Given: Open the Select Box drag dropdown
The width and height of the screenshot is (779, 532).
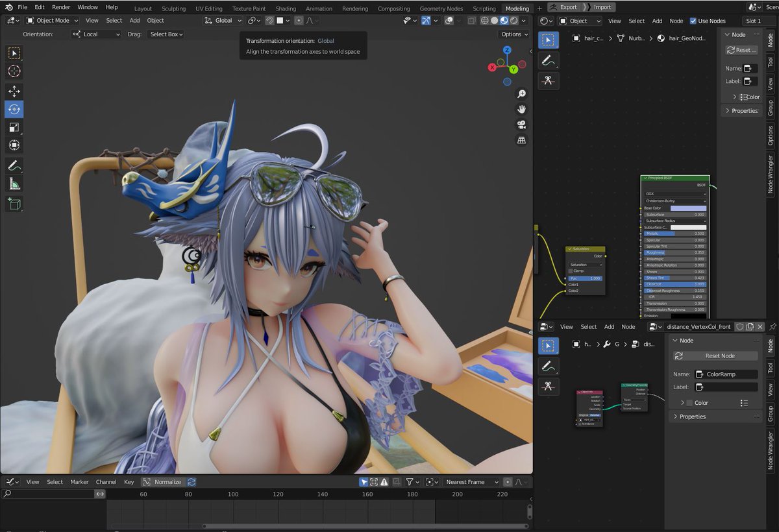Looking at the screenshot, I should [167, 34].
